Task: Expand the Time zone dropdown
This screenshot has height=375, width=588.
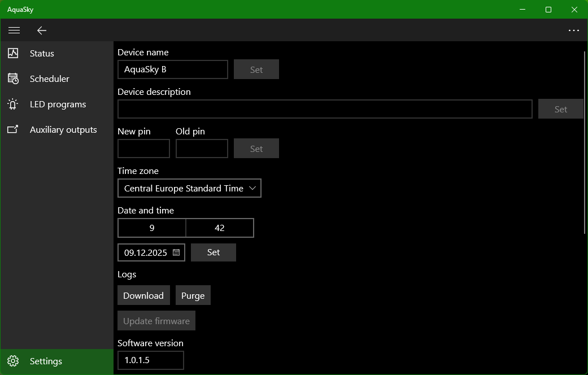Action: pos(252,188)
